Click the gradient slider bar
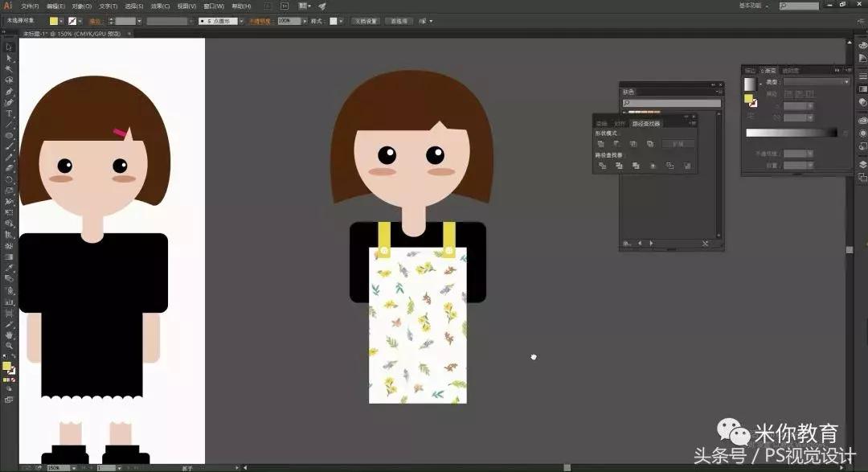The height and width of the screenshot is (472, 868). tap(791, 133)
